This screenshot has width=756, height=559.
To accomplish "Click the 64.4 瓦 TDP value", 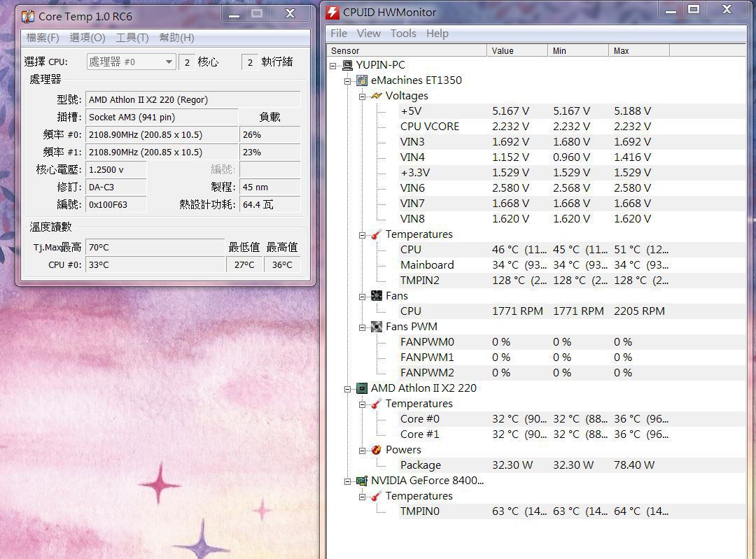I will tap(269, 204).
